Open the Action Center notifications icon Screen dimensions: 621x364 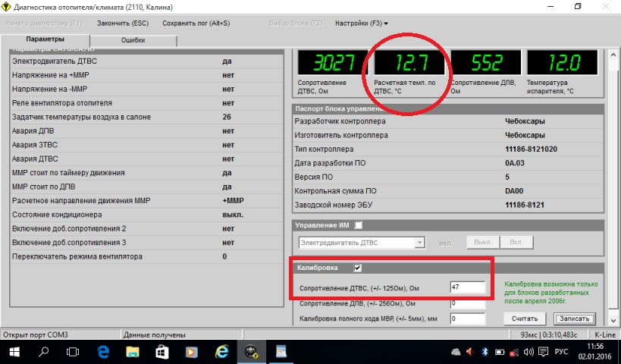click(544, 352)
